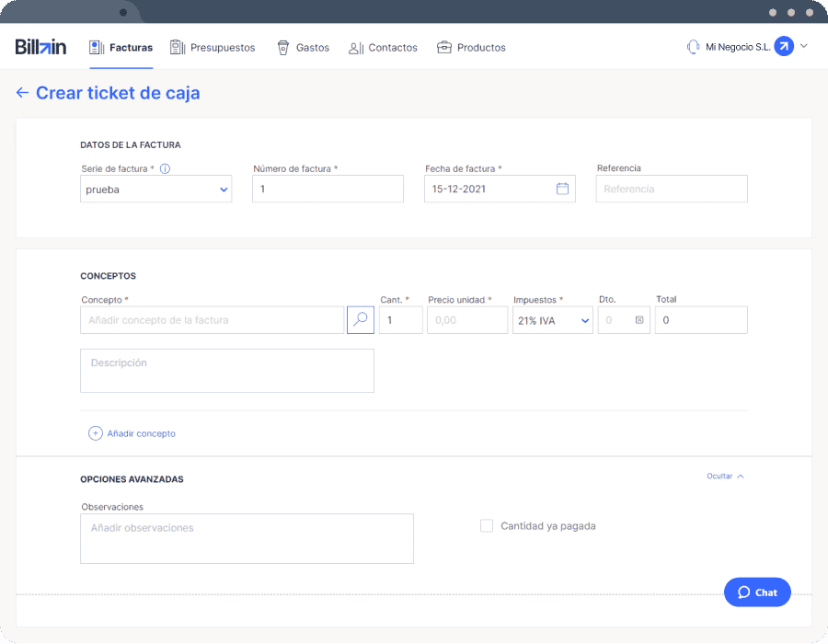Viewport: 828px width, 644px height.
Task: Switch to the Presupuestos tab
Action: 213,48
